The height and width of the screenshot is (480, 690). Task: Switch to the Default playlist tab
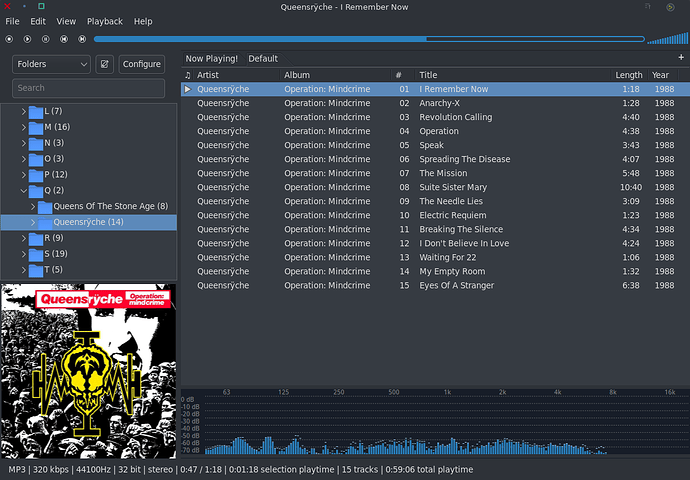click(263, 58)
